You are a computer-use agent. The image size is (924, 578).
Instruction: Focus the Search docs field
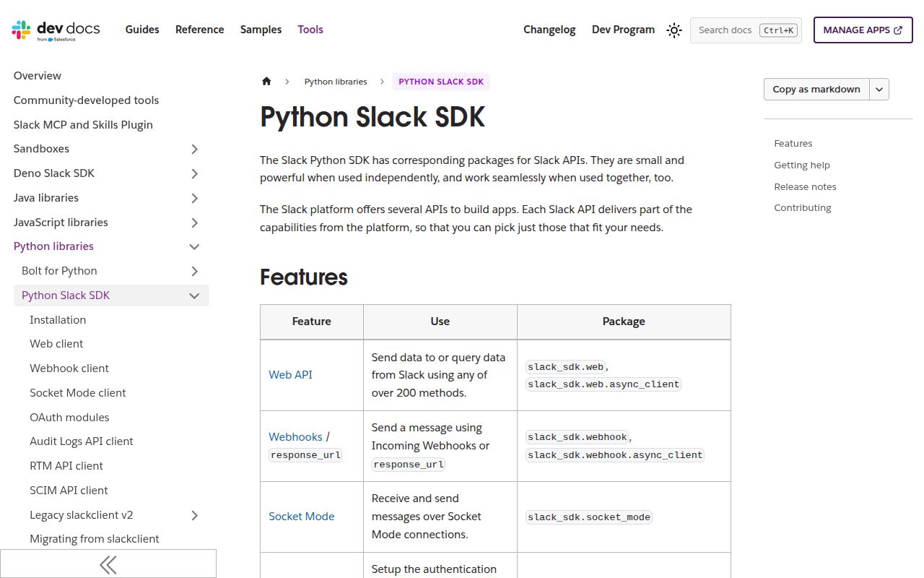[x=746, y=30]
